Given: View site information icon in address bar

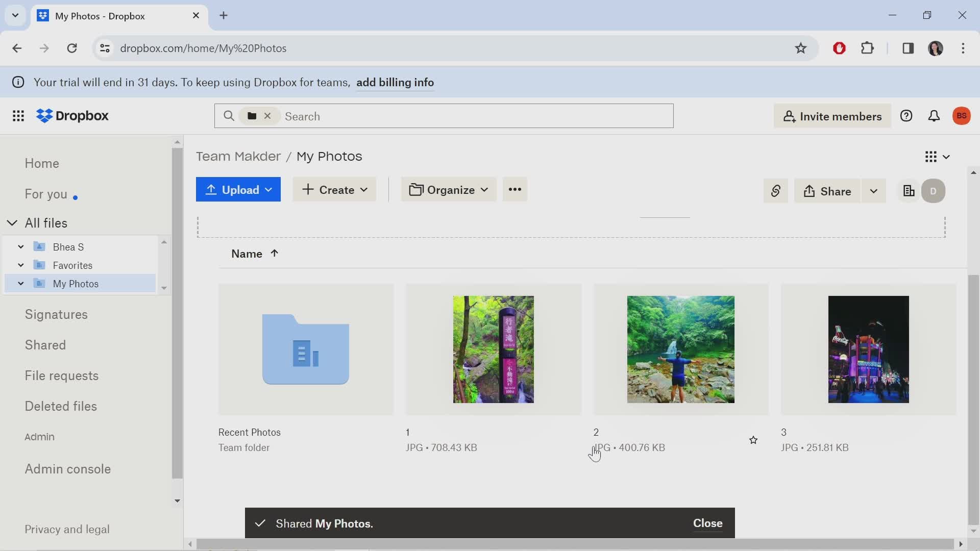Looking at the screenshot, I should pos(105,48).
